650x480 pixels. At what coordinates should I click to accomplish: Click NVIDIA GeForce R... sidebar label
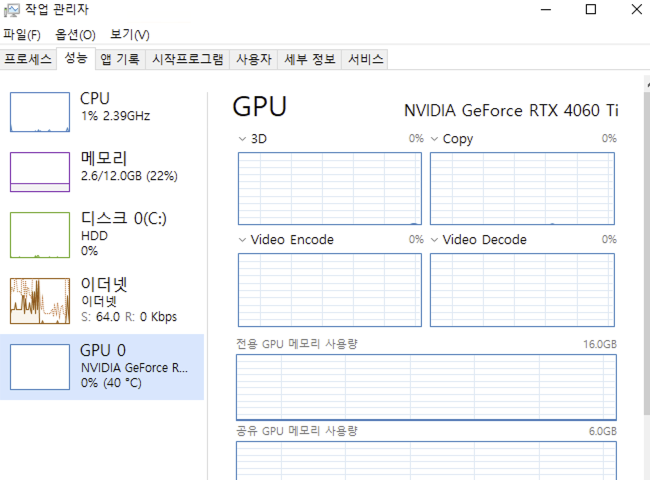(x=134, y=368)
